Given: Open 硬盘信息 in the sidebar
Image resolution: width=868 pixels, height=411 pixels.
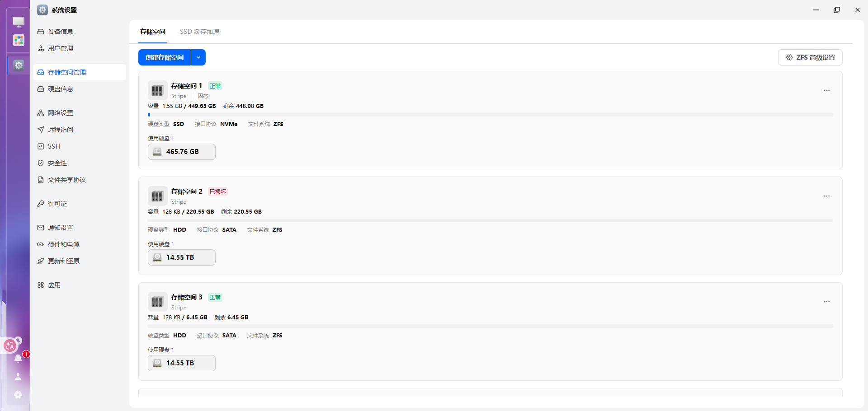Looking at the screenshot, I should coord(61,89).
